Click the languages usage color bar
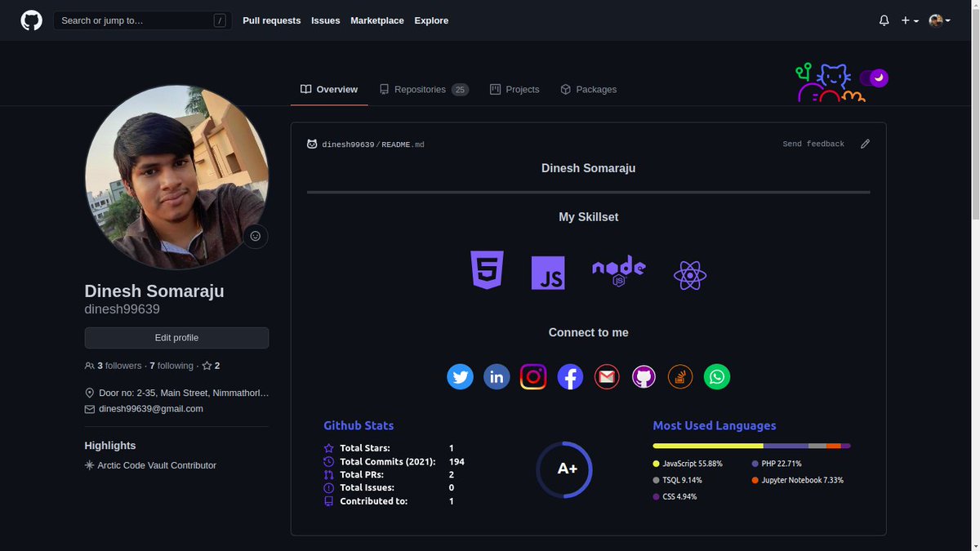This screenshot has height=551, width=980. pos(751,446)
